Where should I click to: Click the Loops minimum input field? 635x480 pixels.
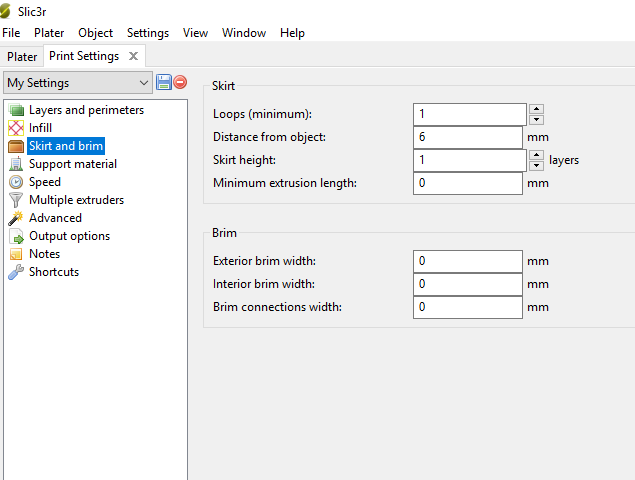coord(470,114)
